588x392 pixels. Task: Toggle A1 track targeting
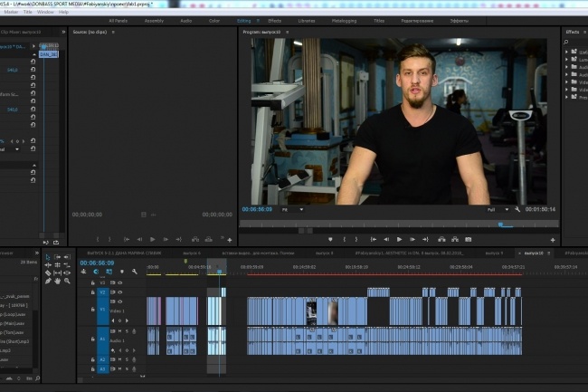103,339
